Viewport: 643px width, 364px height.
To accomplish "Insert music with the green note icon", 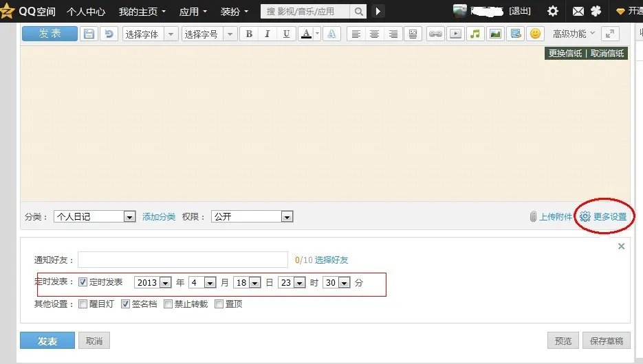I will [x=475, y=34].
